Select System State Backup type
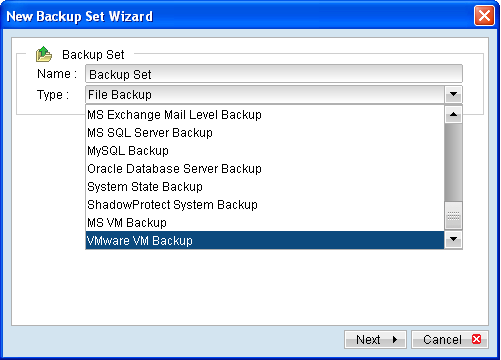The height and width of the screenshot is (360, 501). click(265, 187)
